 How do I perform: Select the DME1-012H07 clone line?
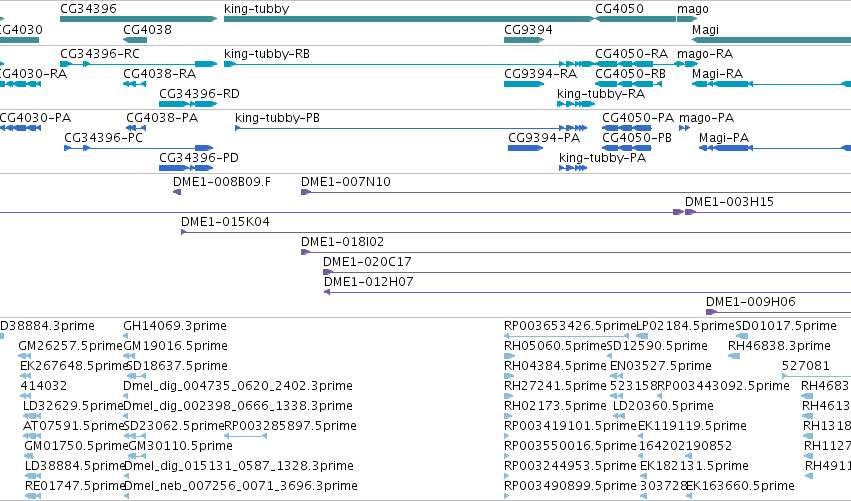[x=587, y=292]
